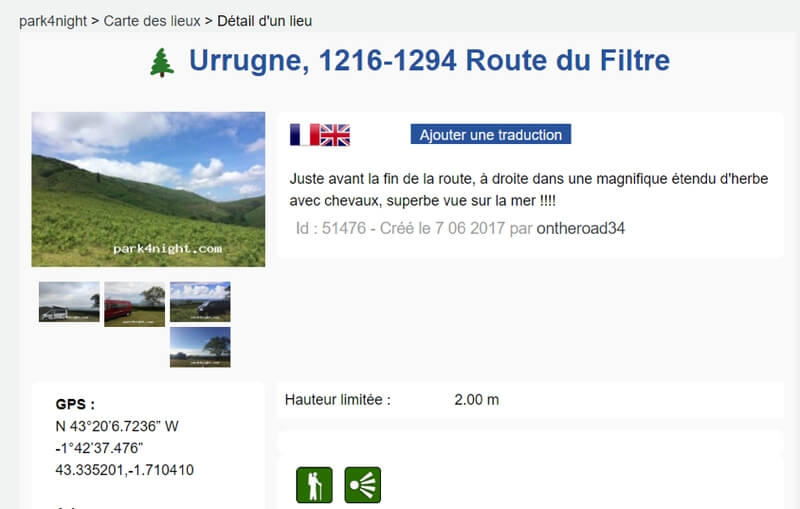This screenshot has width=800, height=509.
Task: Go to Carte des lieux breadcrumb
Action: [152, 21]
